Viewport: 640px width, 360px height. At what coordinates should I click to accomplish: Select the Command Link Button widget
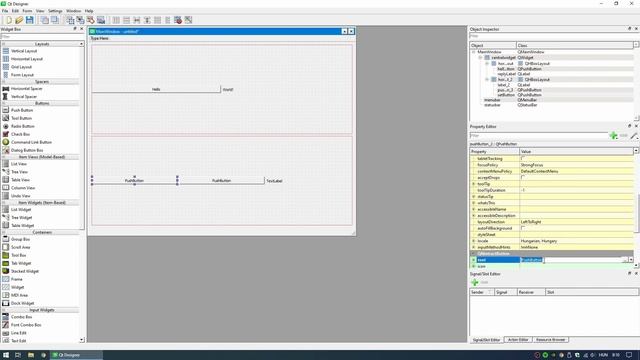coord(31,142)
